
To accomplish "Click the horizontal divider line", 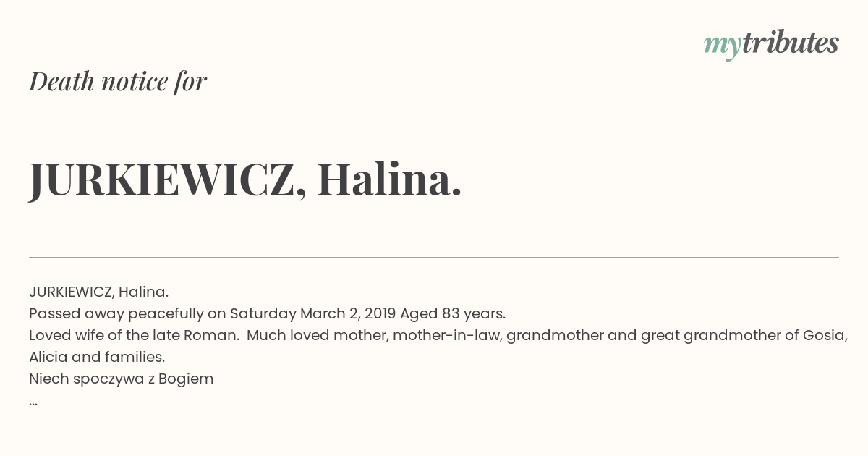I will point(434,257).
